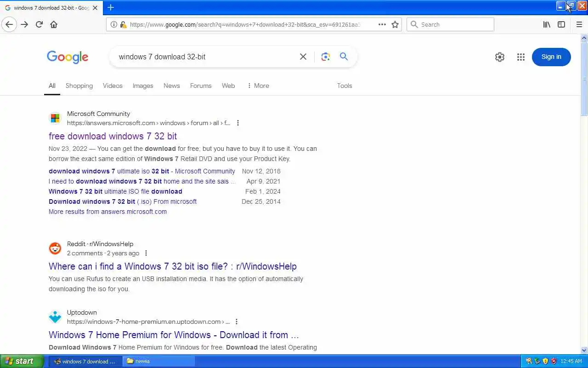Open options for the Uptodown result
The image size is (588, 368).
(x=237, y=322)
